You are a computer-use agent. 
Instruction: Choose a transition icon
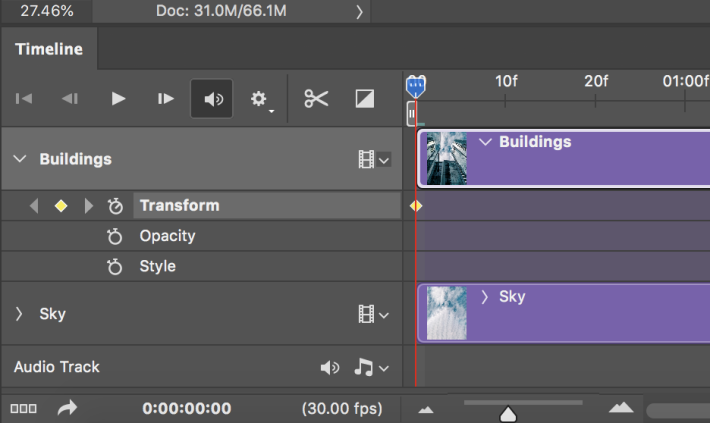coord(365,98)
